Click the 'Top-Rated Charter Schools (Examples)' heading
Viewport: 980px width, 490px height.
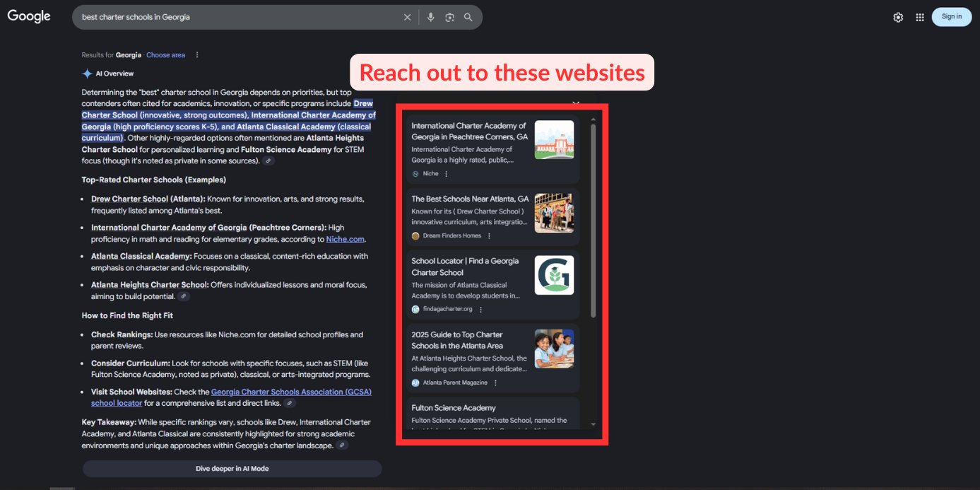pyautogui.click(x=154, y=180)
